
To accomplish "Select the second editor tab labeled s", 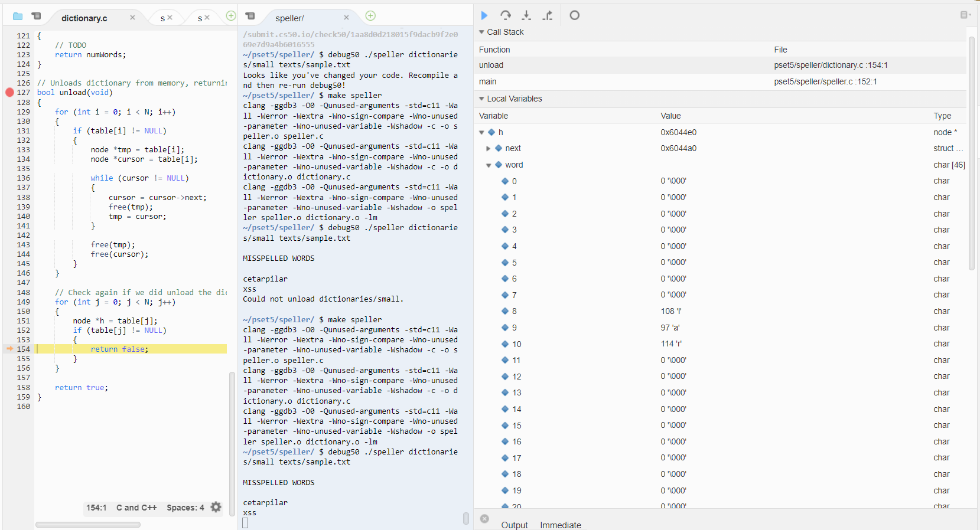I will point(162,18).
